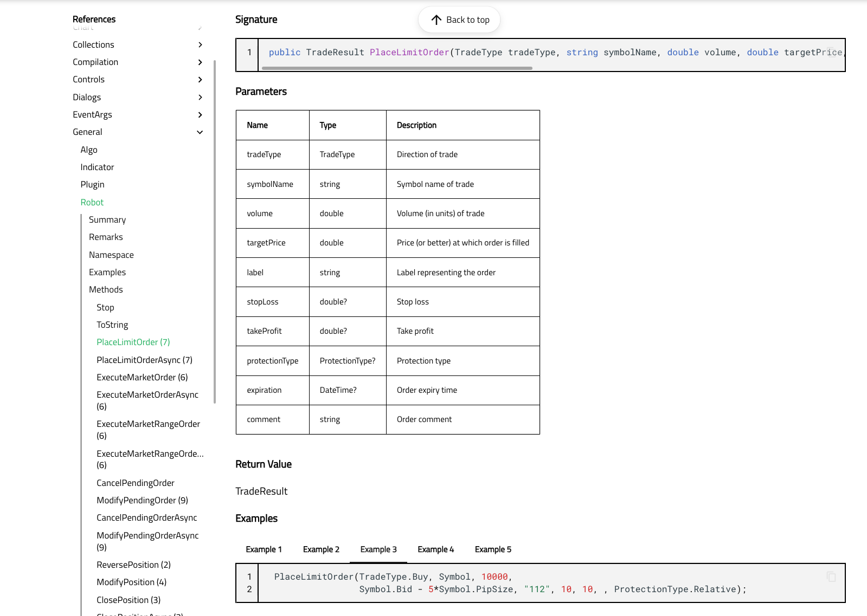
Task: Click the stopLoss parameter cell
Action: (273, 302)
